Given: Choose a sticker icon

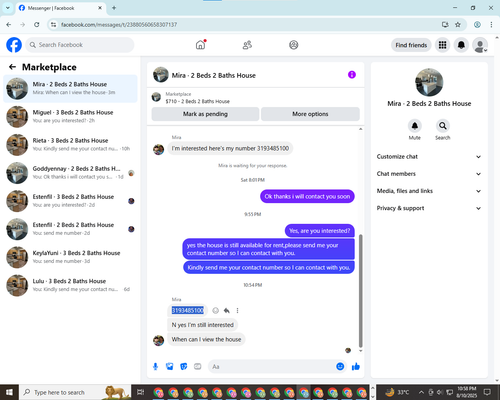Looking at the screenshot, I should (x=184, y=367).
